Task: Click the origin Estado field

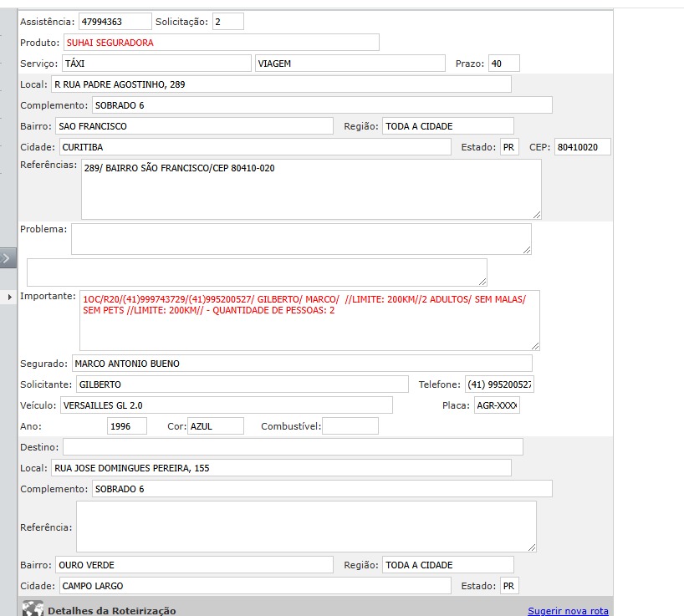Action: 509,147
